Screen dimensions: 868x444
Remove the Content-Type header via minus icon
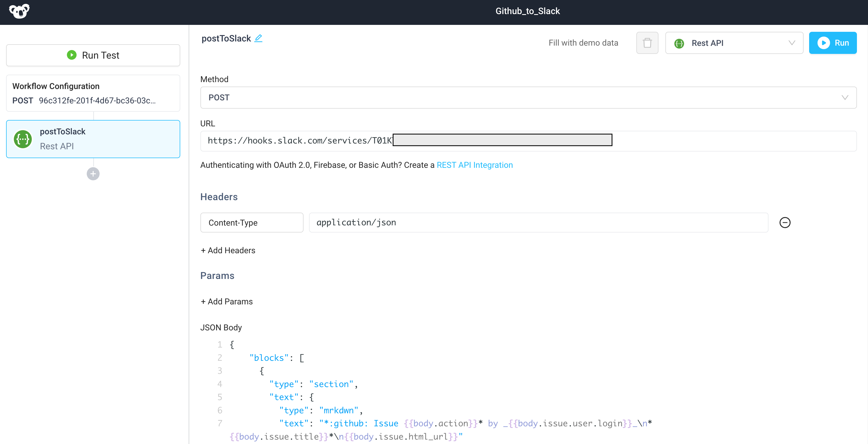785,222
